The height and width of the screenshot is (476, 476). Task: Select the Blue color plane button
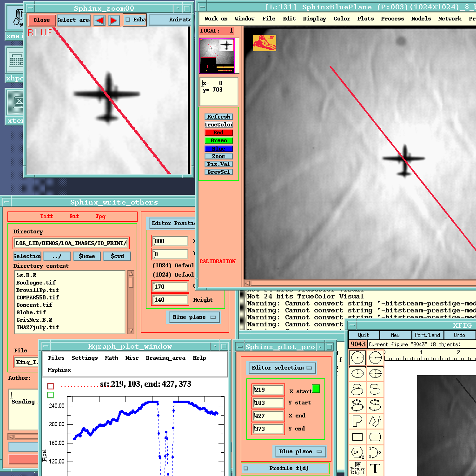(x=218, y=149)
